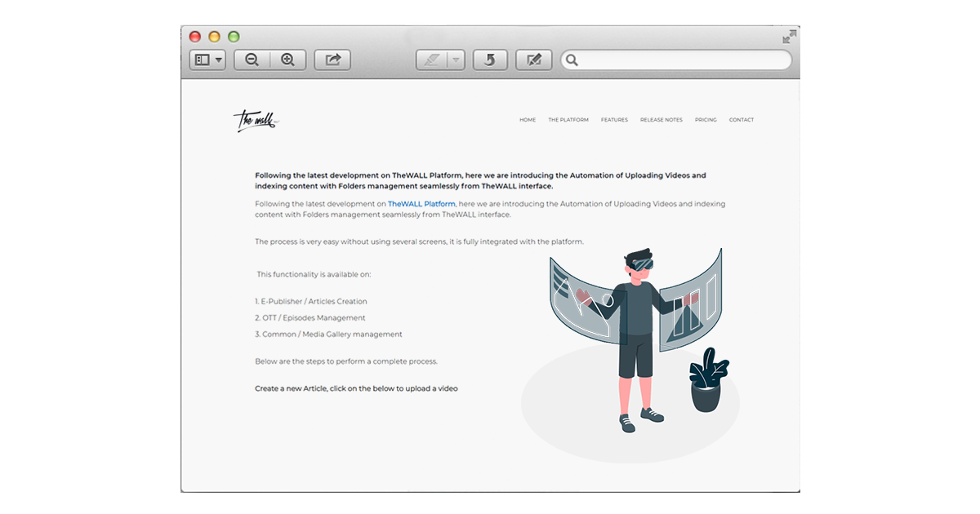Click the zoom in magnifier icon

pyautogui.click(x=287, y=60)
